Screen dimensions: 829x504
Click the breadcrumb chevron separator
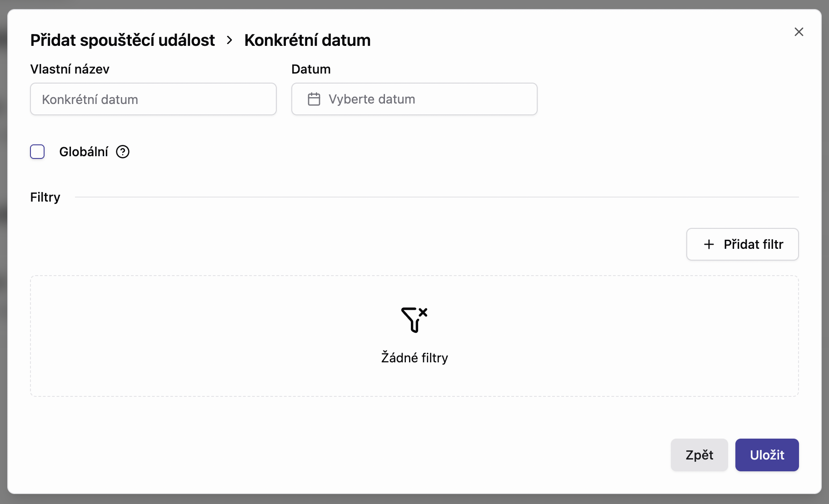click(230, 40)
